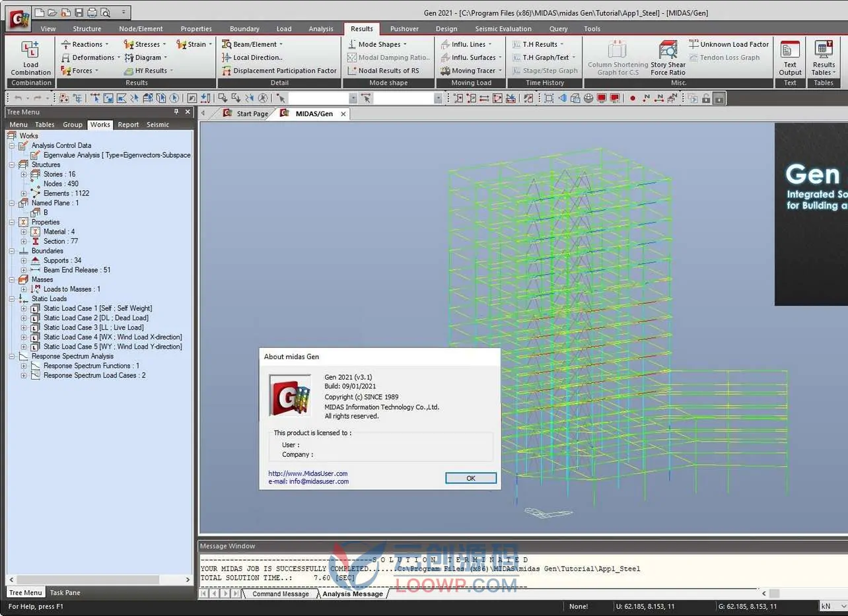Screen dimensions: 848x616
Task: Click the midas Gen application logo button
Action: coord(18,18)
